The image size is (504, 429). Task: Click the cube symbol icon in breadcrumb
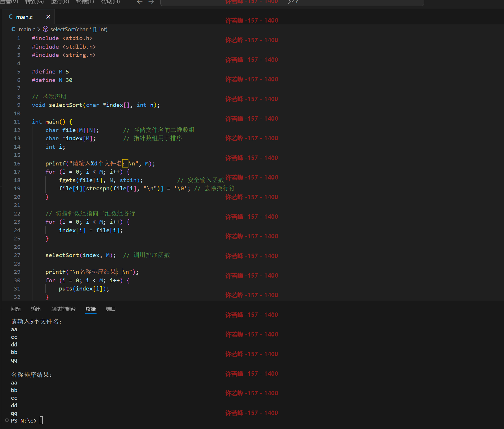(x=46, y=29)
